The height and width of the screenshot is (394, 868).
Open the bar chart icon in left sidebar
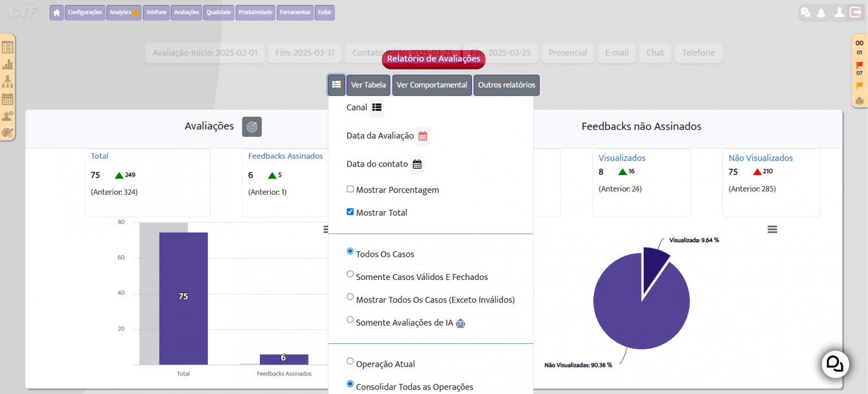coord(7,64)
